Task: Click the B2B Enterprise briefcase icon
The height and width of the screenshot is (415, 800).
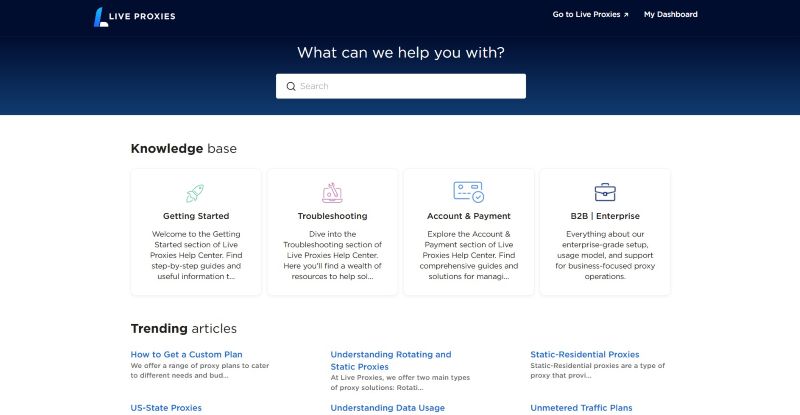Action: point(605,192)
